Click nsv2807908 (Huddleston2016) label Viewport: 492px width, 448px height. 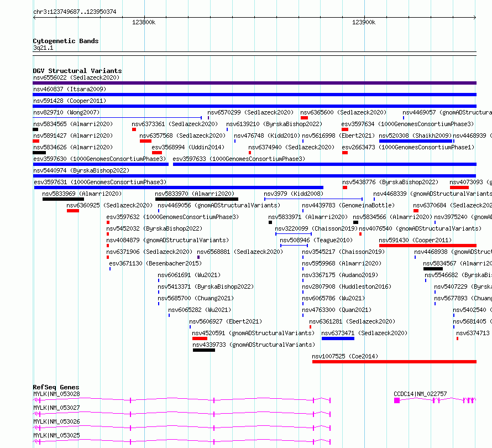click(347, 286)
